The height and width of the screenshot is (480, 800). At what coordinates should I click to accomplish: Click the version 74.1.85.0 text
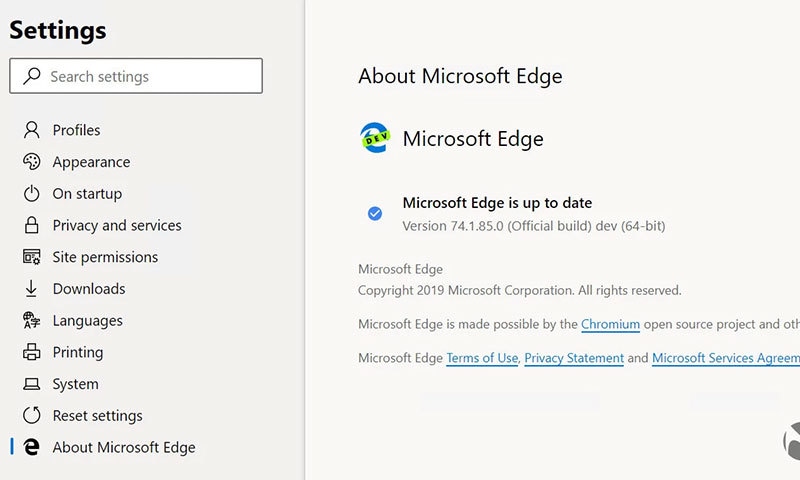click(534, 226)
